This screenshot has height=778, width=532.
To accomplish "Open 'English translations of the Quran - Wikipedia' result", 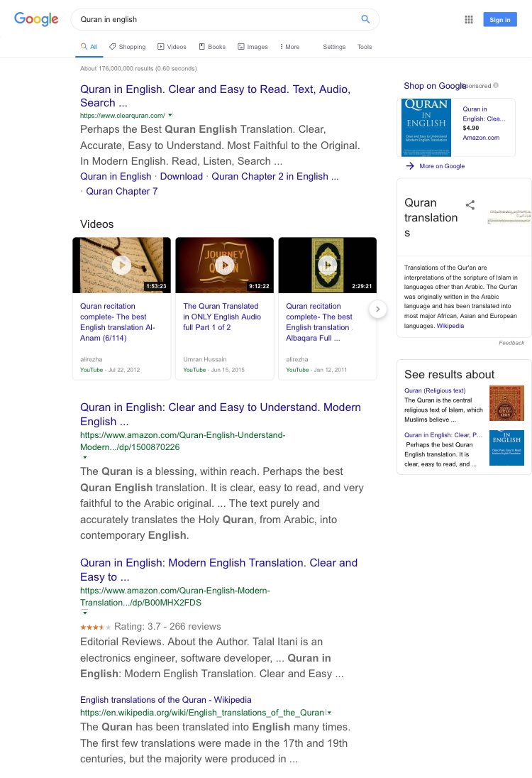I will click(x=165, y=700).
